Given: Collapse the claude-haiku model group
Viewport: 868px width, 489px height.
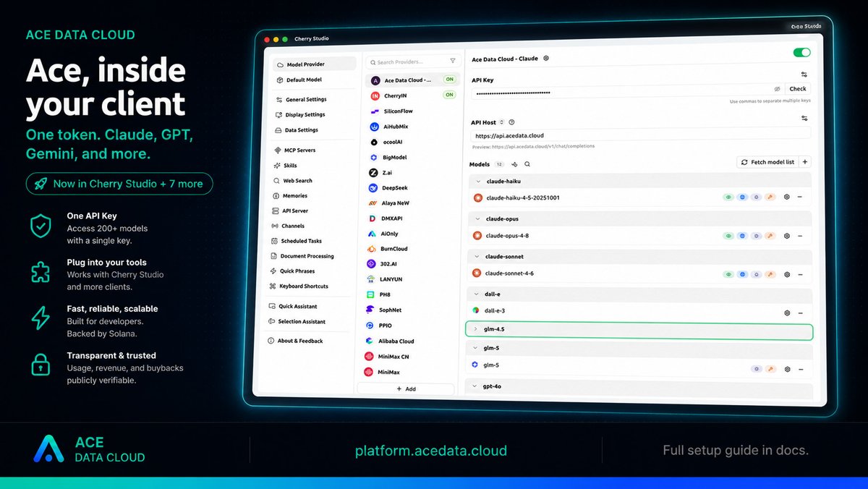Looking at the screenshot, I should [478, 181].
